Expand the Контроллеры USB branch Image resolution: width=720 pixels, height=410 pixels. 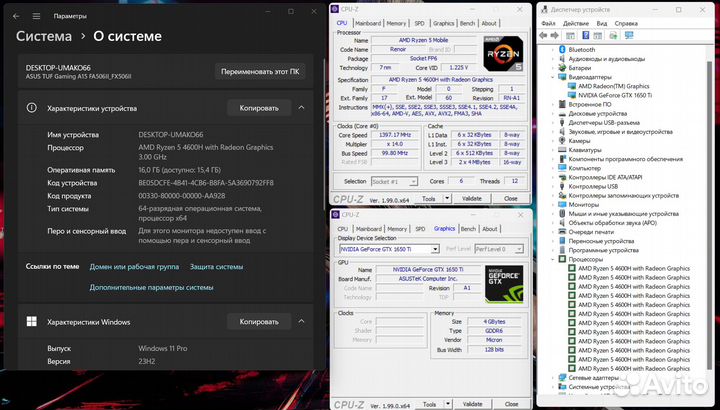point(553,186)
